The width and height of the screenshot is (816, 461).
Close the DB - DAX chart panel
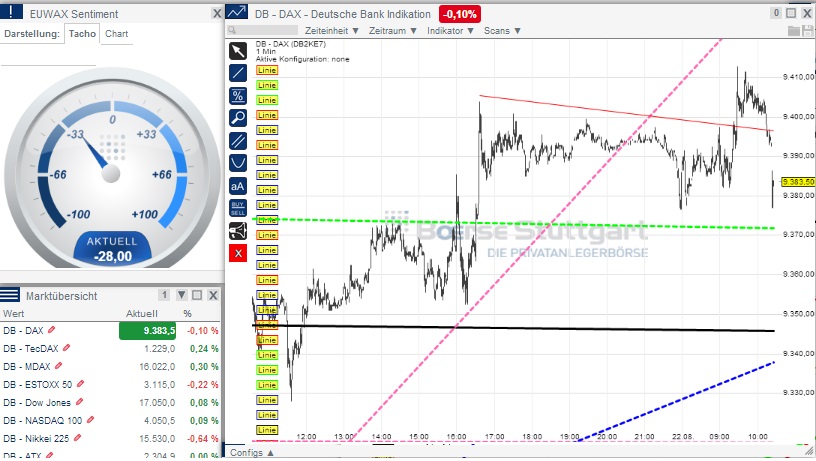pos(807,13)
